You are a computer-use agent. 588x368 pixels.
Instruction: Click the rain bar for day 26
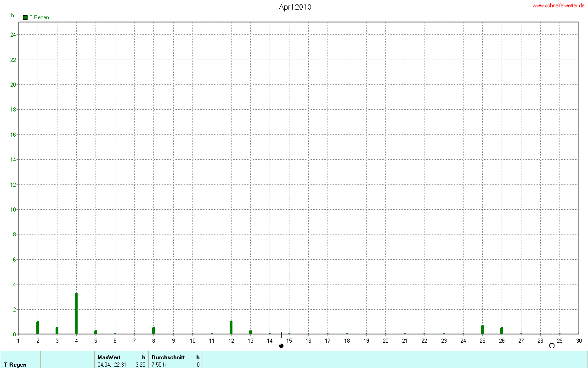[x=502, y=330]
